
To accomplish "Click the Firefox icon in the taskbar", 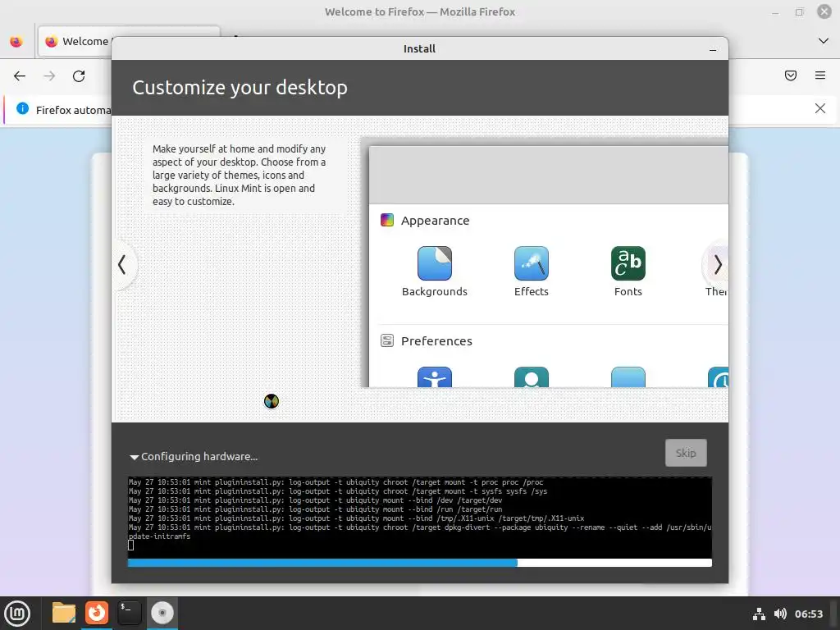I will click(x=97, y=613).
